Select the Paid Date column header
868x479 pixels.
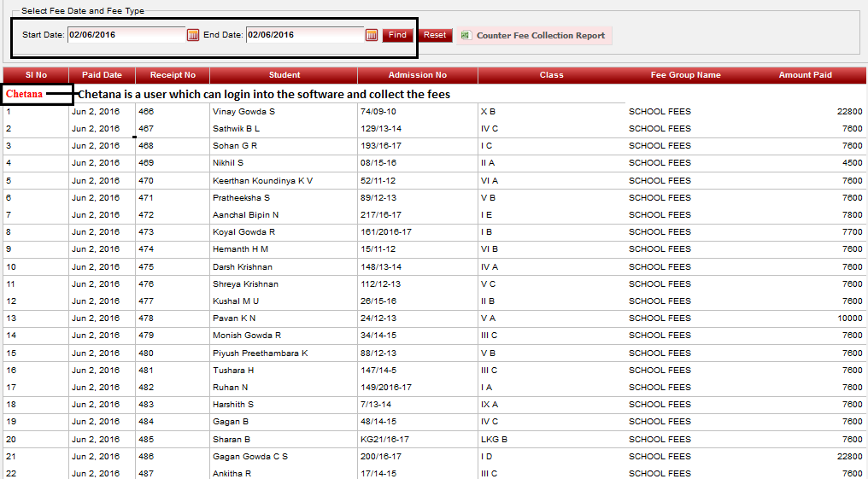pos(102,75)
